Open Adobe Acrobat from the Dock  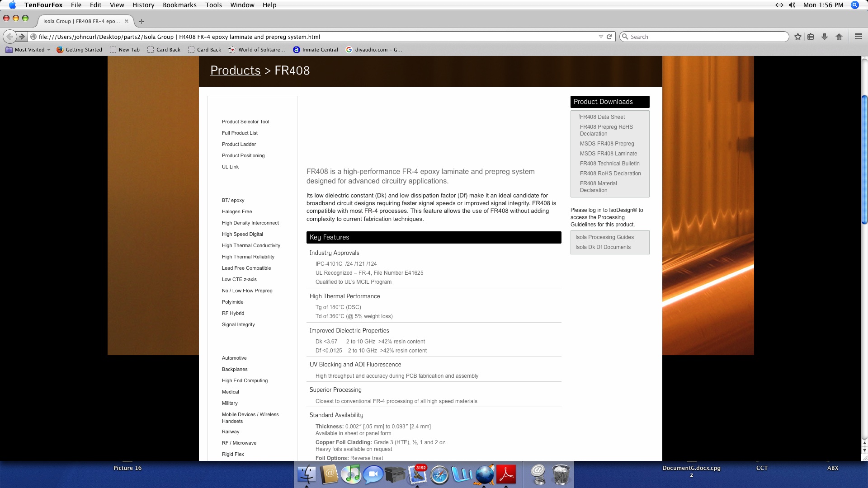[x=506, y=474]
